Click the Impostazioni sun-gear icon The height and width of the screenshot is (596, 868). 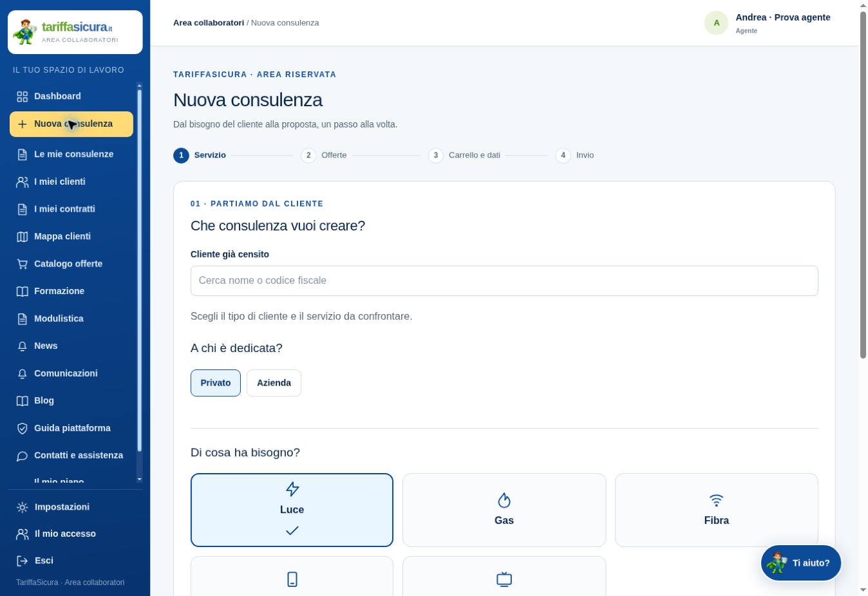coord(23,507)
